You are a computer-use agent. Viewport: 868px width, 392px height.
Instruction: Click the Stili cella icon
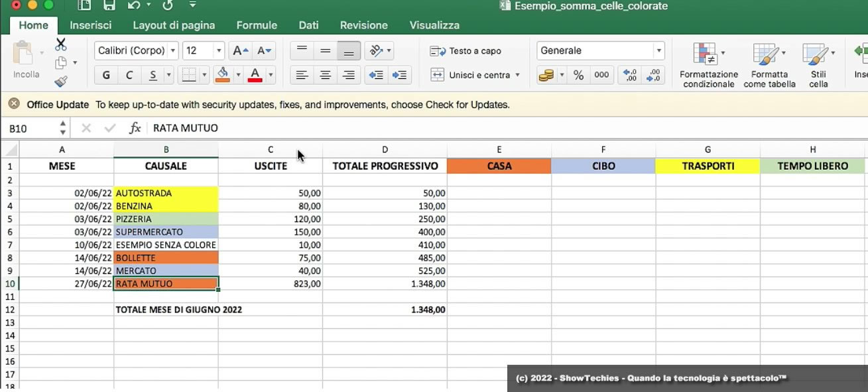[814, 54]
